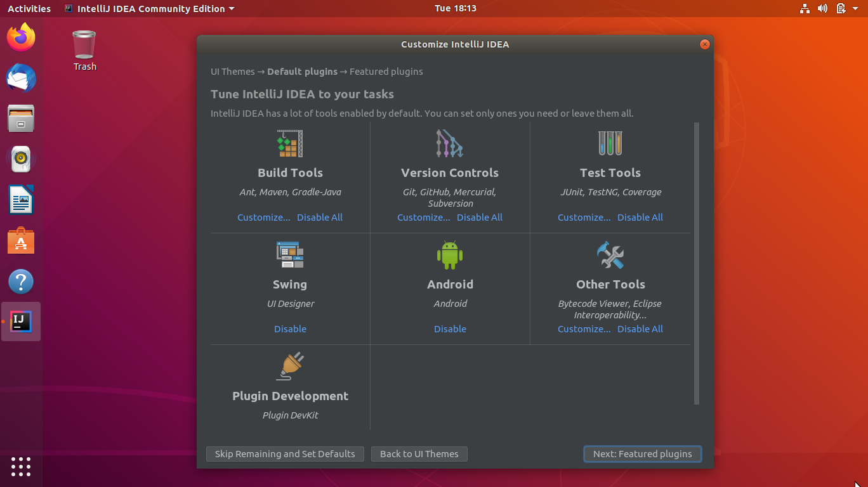This screenshot has width=868, height=487.
Task: Customize Version Controls plugins
Action: pyautogui.click(x=424, y=217)
